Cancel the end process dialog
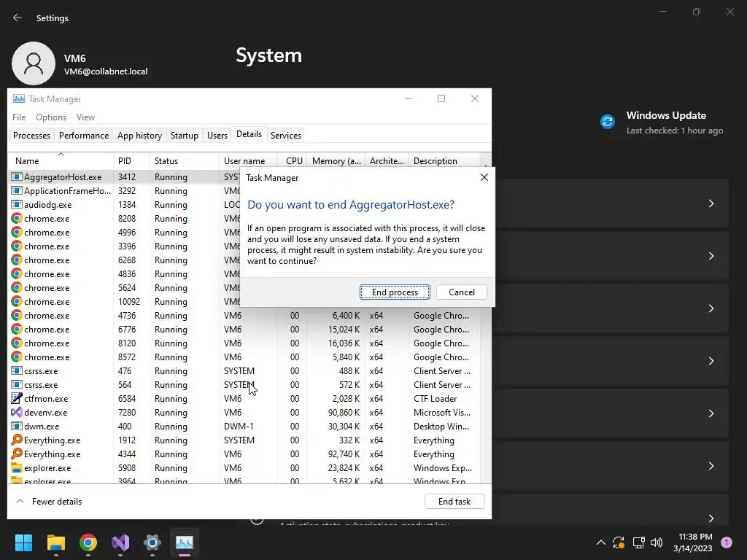 click(461, 292)
